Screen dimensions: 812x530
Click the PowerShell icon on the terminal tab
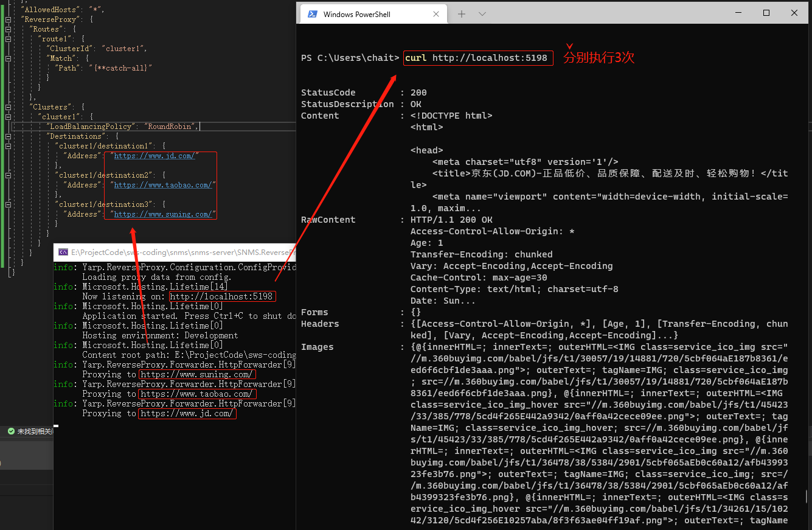(x=313, y=13)
